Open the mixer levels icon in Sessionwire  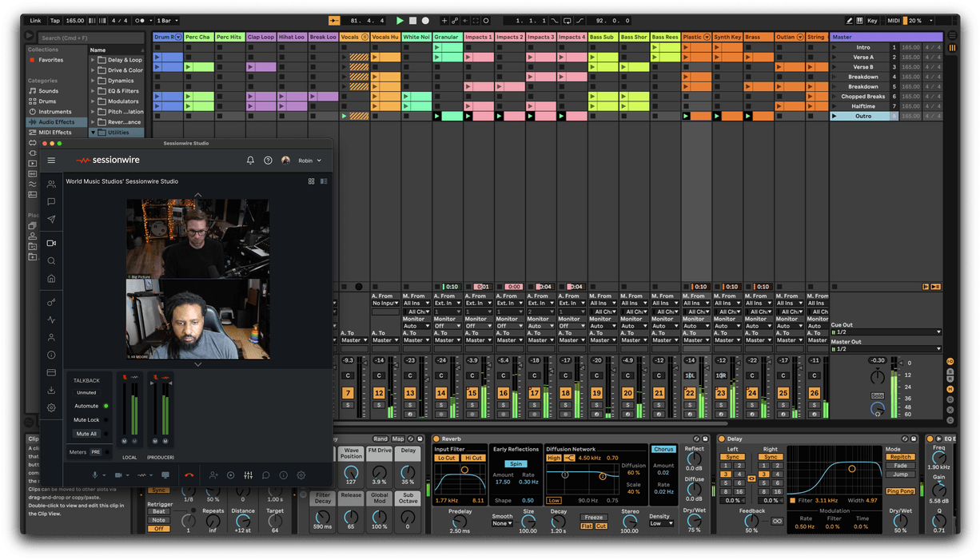(x=248, y=475)
